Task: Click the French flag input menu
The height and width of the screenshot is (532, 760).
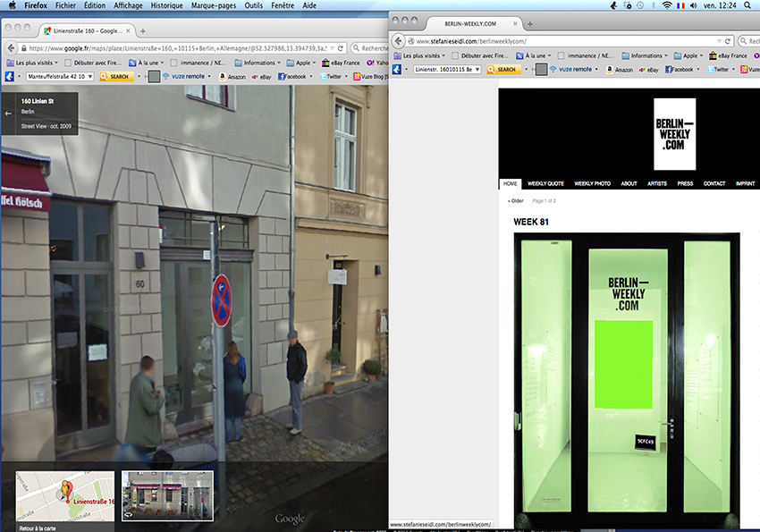Action: pyautogui.click(x=680, y=5)
